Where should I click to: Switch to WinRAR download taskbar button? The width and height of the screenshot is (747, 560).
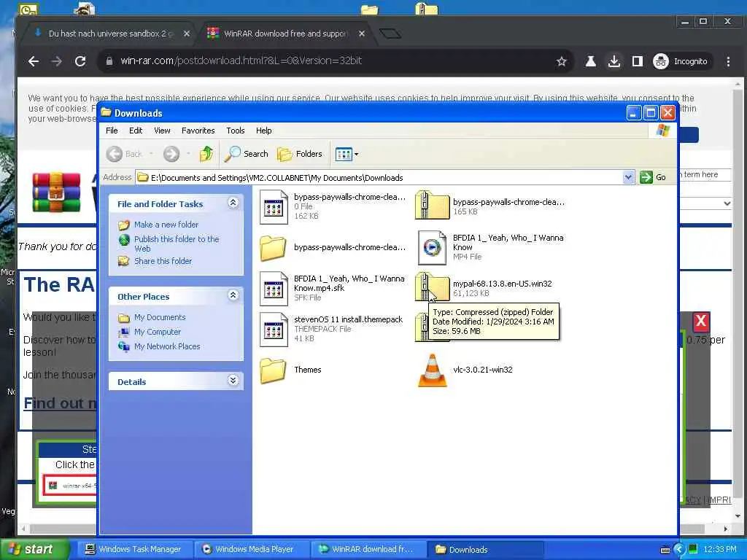(x=369, y=549)
